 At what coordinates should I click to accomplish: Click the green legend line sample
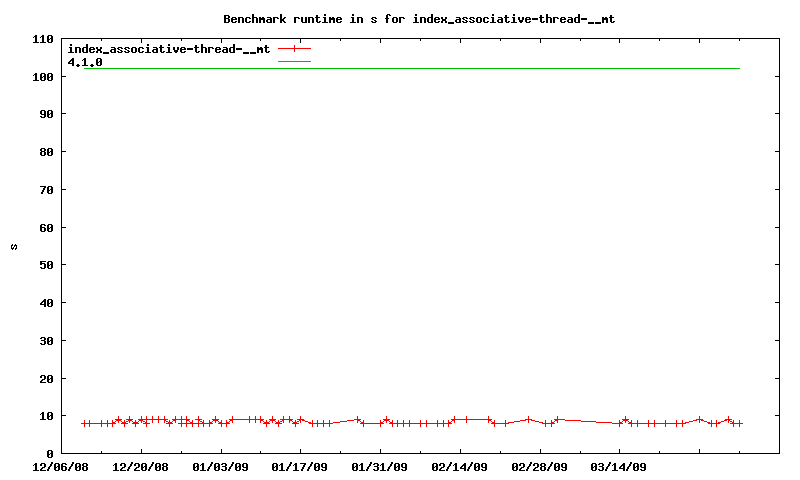(x=294, y=62)
